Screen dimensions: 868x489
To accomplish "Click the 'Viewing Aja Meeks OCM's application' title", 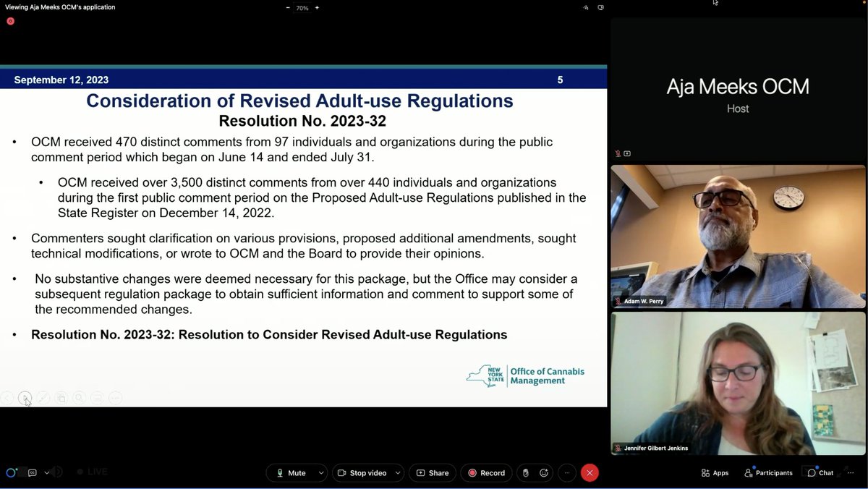I will click(60, 7).
